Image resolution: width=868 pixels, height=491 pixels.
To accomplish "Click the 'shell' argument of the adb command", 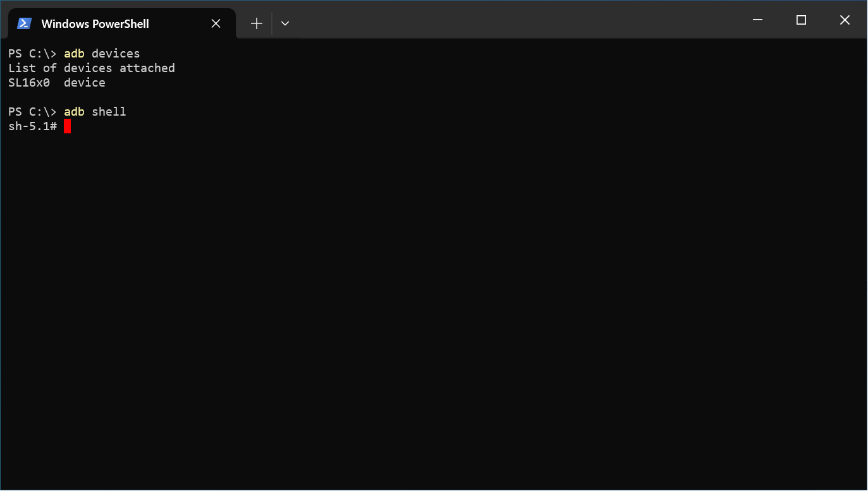I will click(109, 111).
